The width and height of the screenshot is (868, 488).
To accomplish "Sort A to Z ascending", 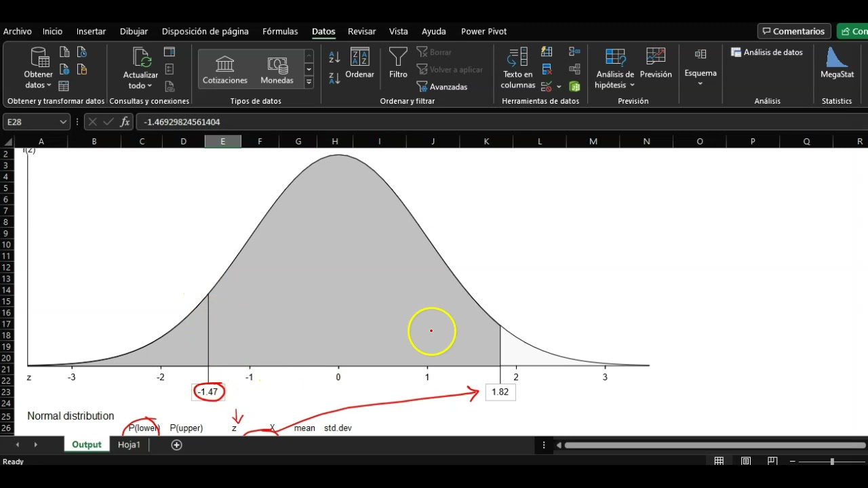I will coord(334,58).
